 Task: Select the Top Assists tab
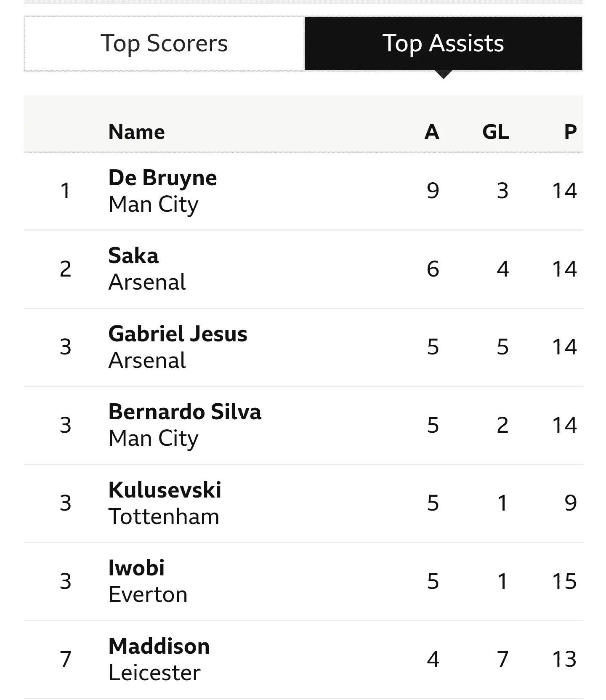[443, 44]
